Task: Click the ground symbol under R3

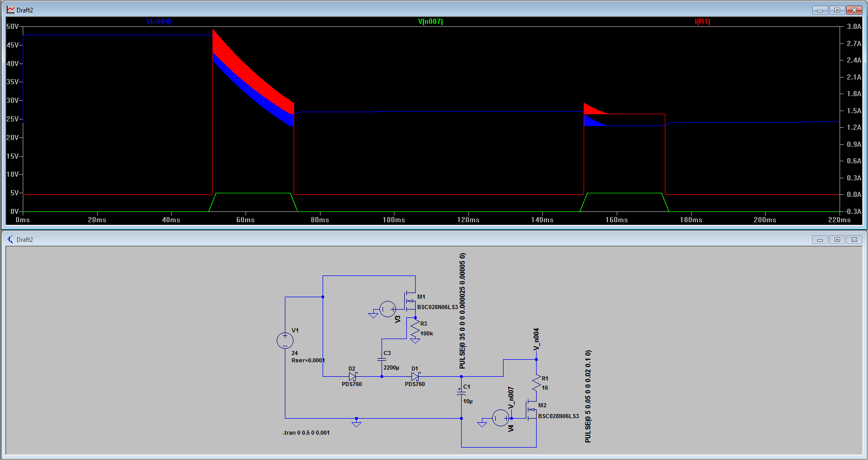Action: 415,341
